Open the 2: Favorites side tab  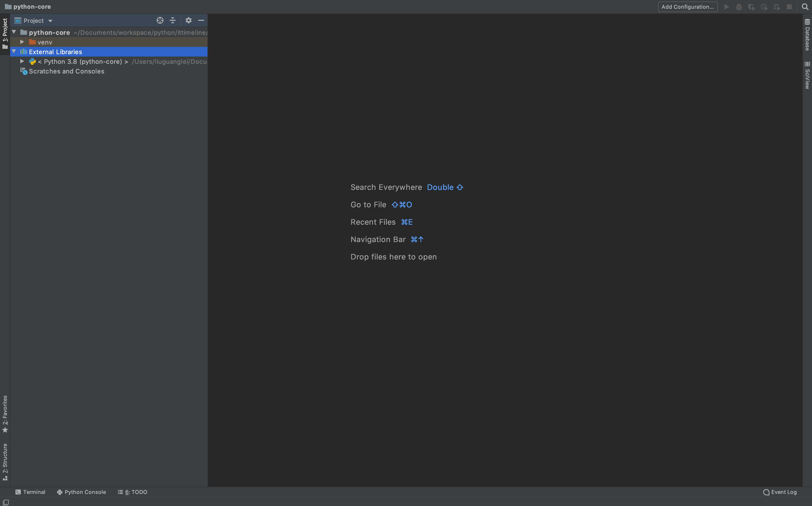tap(5, 414)
